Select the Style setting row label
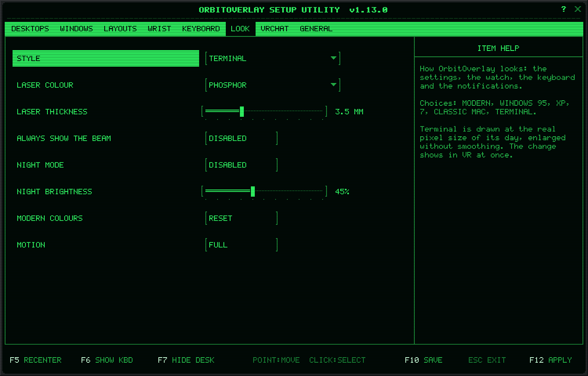Screen dimensions: 588x376 (x=106, y=58)
